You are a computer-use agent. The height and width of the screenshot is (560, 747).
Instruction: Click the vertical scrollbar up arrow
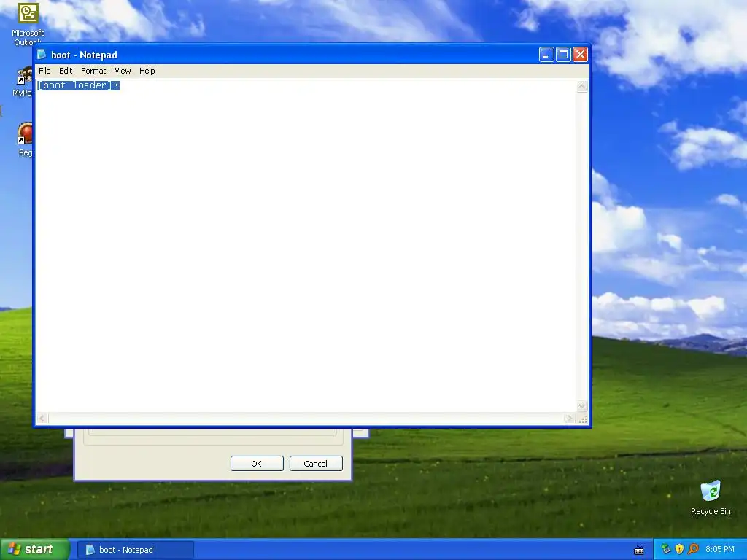tap(581, 86)
